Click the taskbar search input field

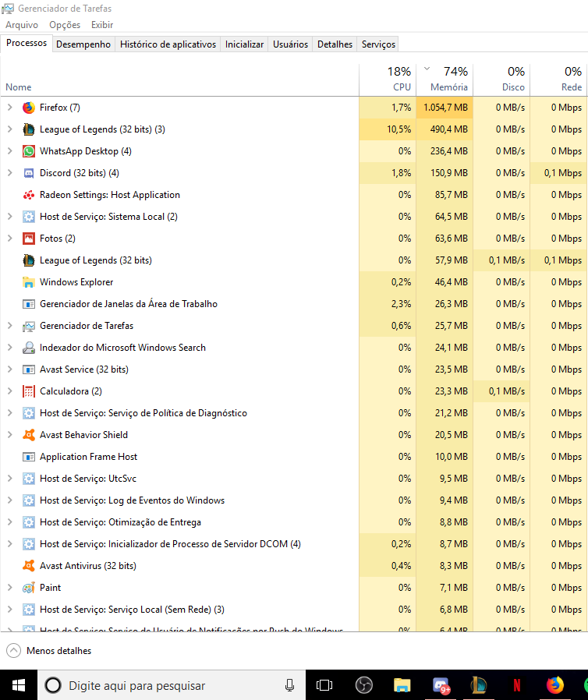click(172, 685)
